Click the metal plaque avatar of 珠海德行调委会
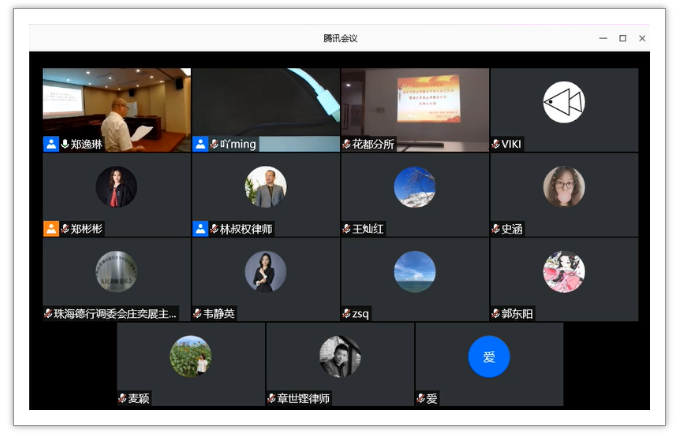Image resolution: width=680 pixels, height=440 pixels. coord(116,272)
